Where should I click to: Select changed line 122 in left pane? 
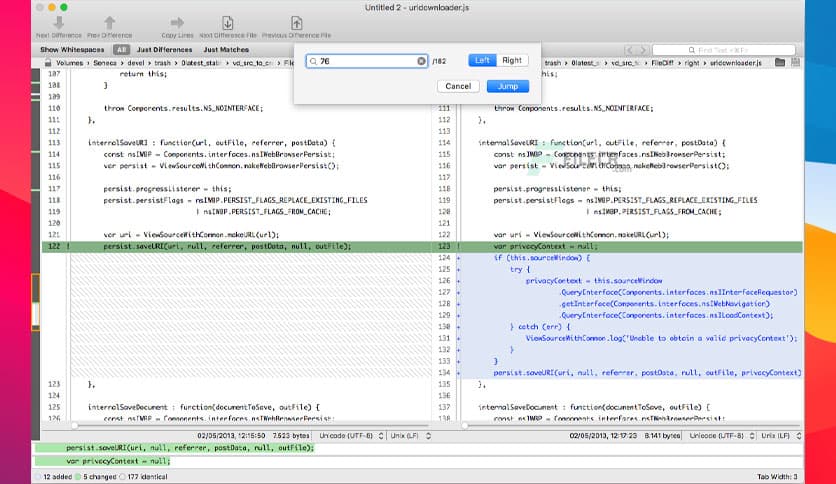pos(236,246)
